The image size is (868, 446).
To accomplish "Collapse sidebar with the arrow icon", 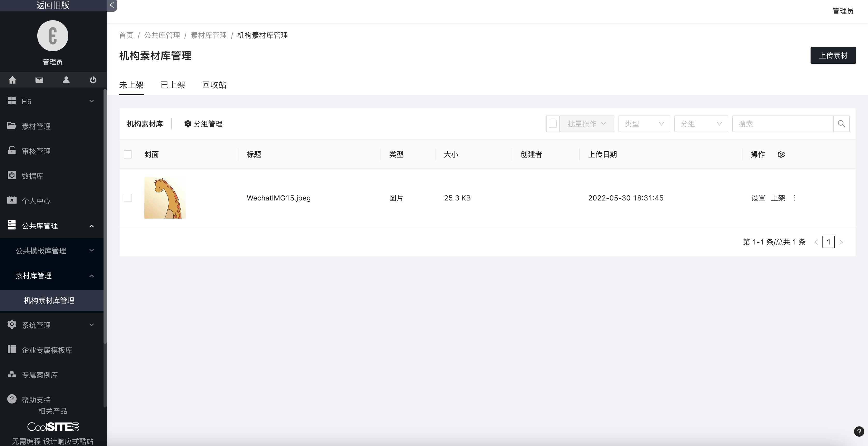I will pos(112,5).
